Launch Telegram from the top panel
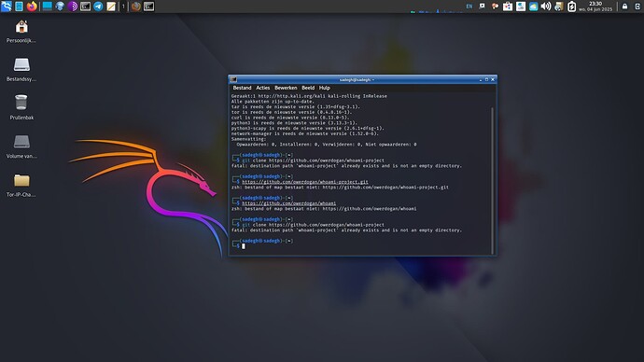The image size is (644, 362). click(98, 7)
